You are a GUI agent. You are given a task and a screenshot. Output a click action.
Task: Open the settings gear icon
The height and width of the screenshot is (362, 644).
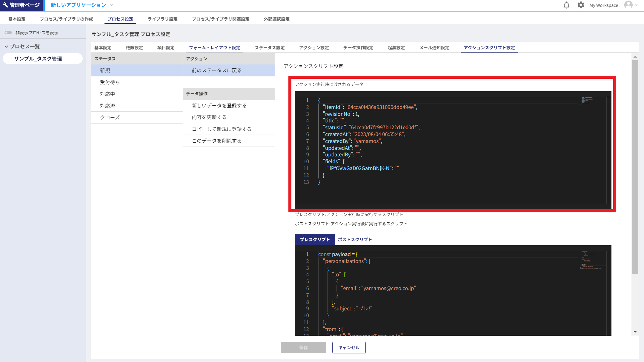coord(580,5)
